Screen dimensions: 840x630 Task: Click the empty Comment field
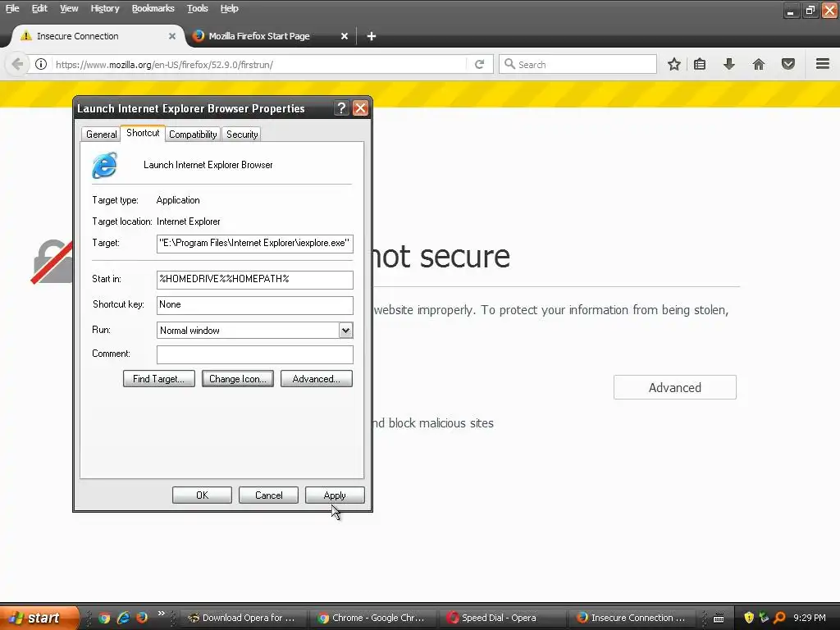(x=255, y=354)
